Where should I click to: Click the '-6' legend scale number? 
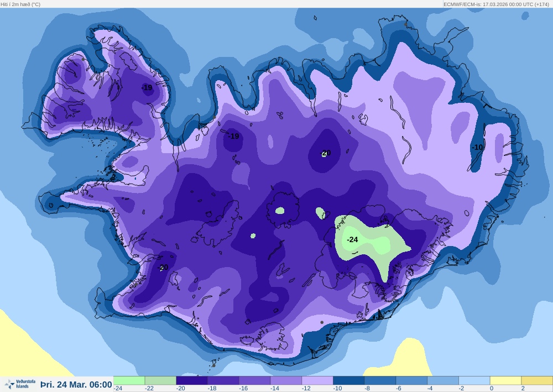click(399, 389)
